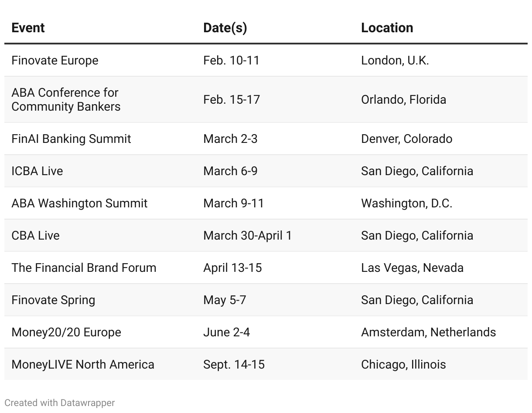
Task: Select the ICBA Live event cell
Action: click(37, 171)
